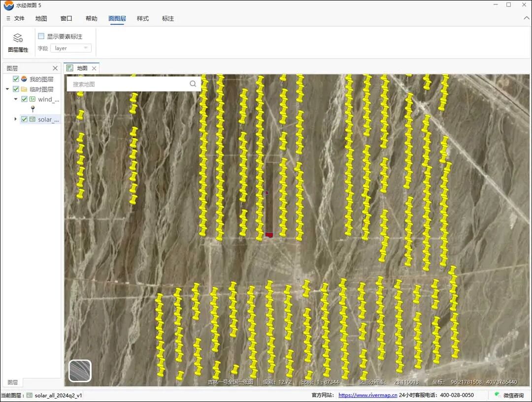532x402 pixels.
Task: Expand the solar layer tree node
Action: [16, 119]
